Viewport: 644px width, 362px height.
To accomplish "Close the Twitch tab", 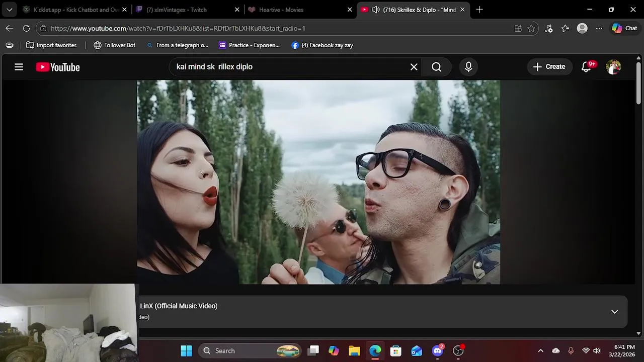I will pyautogui.click(x=237, y=10).
